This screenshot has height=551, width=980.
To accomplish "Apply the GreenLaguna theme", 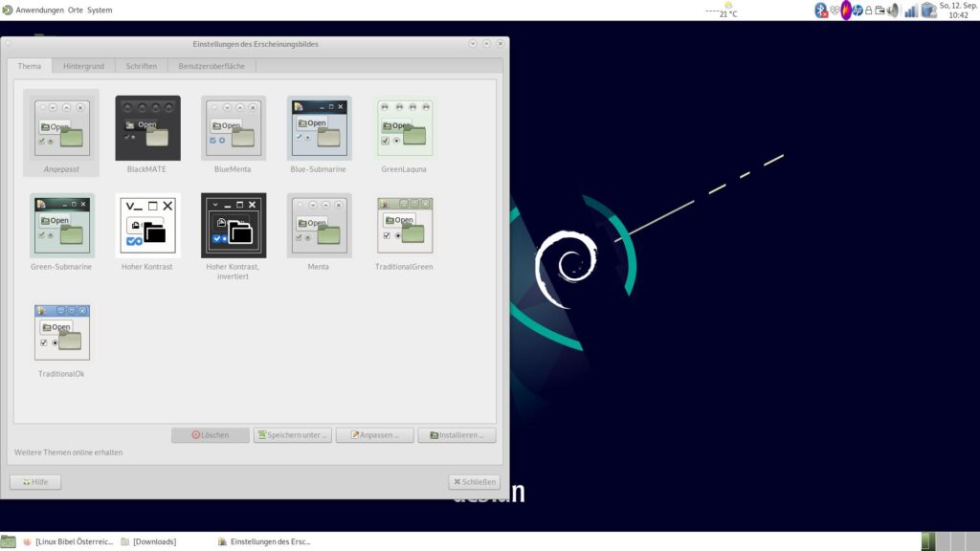I will [x=405, y=128].
